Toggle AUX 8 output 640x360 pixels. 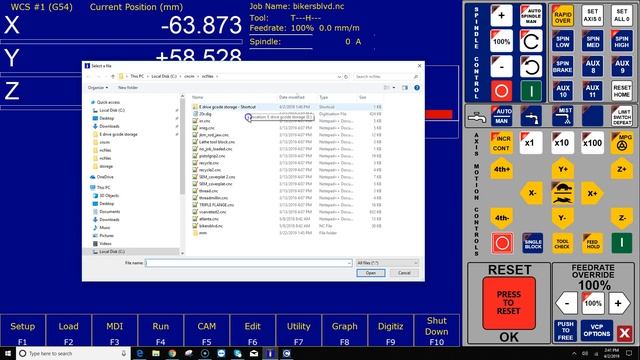pos(592,66)
